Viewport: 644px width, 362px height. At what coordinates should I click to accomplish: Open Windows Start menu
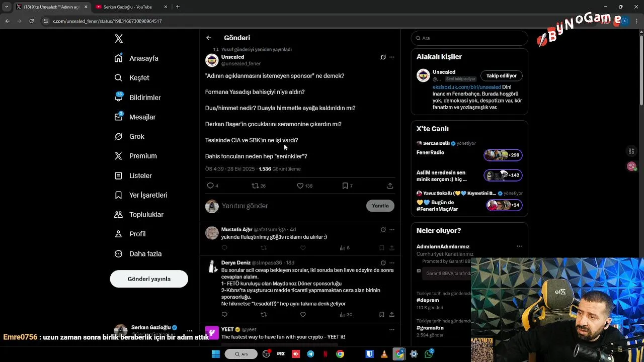tap(216, 354)
